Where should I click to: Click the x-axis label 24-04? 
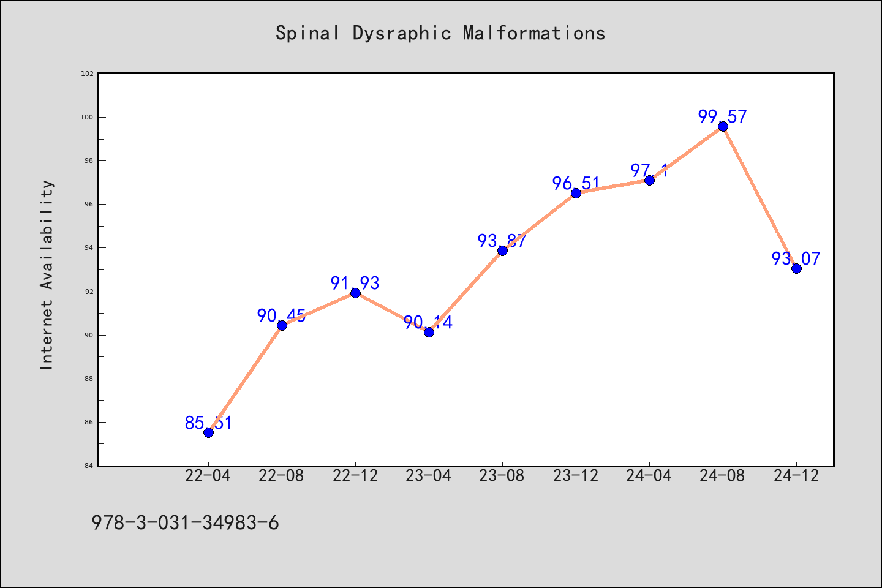[x=649, y=476]
